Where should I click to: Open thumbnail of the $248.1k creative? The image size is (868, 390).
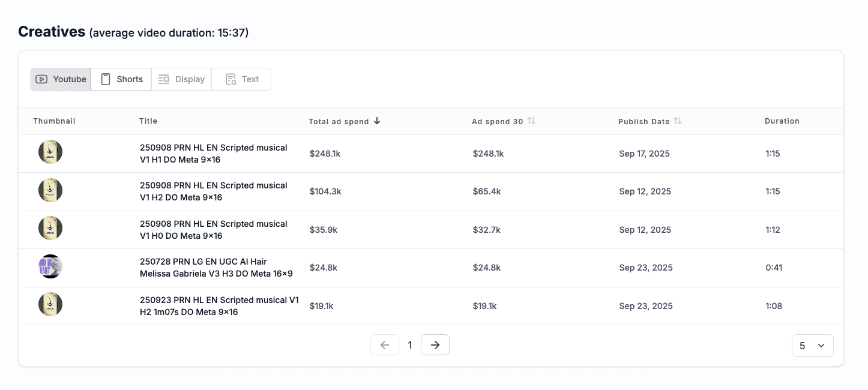click(x=50, y=152)
